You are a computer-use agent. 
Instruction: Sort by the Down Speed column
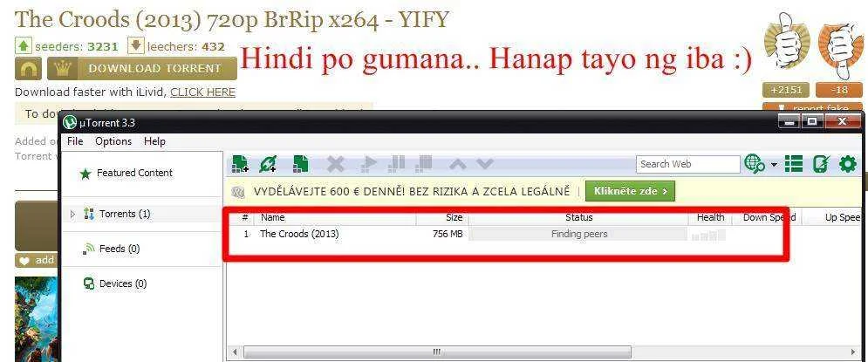768,217
